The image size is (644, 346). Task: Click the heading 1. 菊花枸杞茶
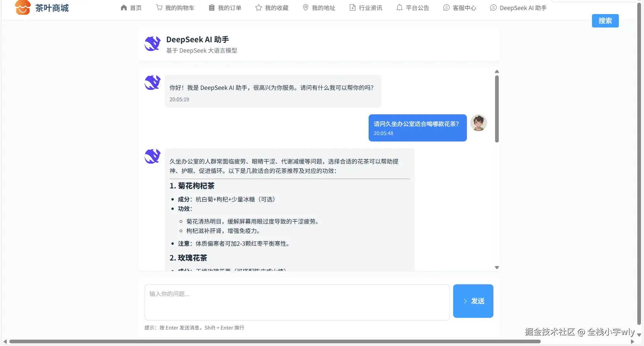192,186
